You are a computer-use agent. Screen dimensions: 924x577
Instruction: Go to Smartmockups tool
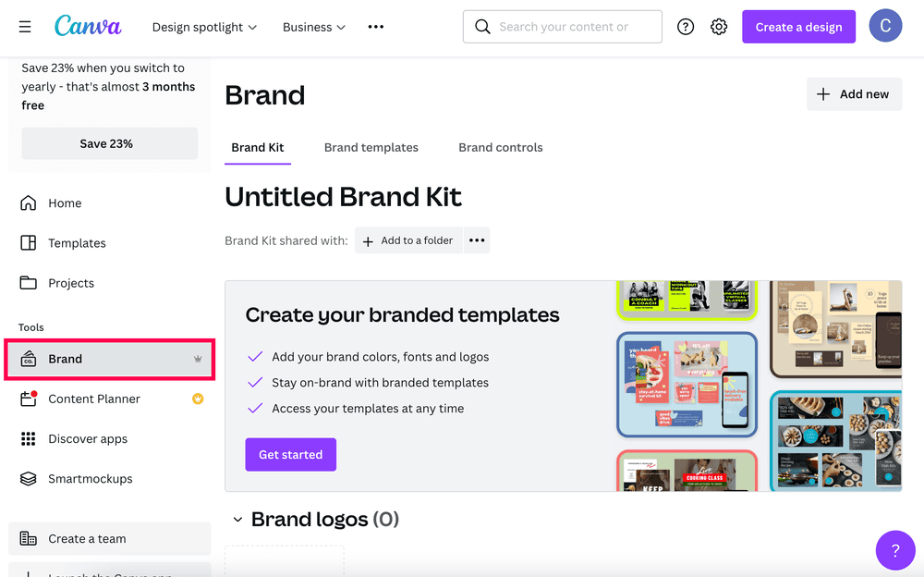pyautogui.click(x=91, y=478)
